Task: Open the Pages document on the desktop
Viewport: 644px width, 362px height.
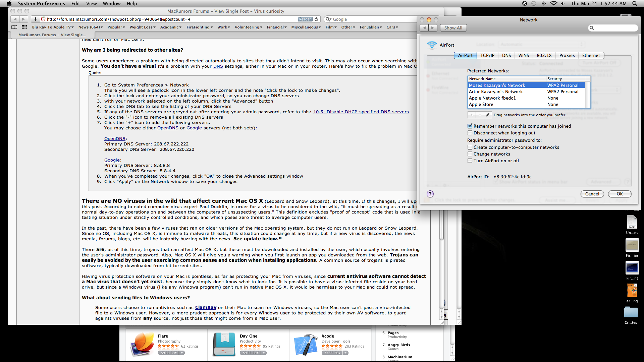Action: point(632,225)
